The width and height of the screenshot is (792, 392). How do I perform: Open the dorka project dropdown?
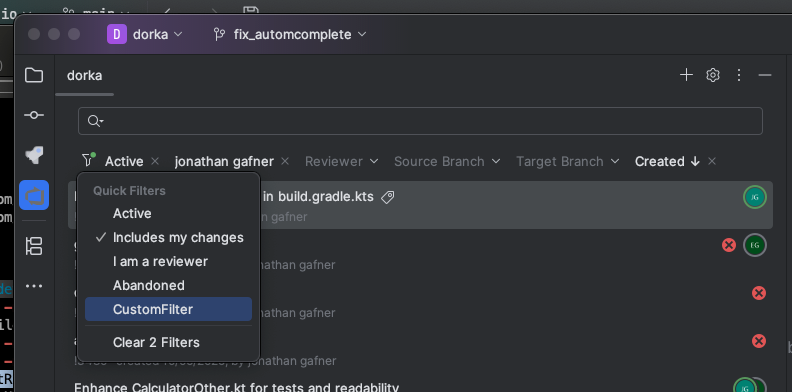click(x=158, y=34)
